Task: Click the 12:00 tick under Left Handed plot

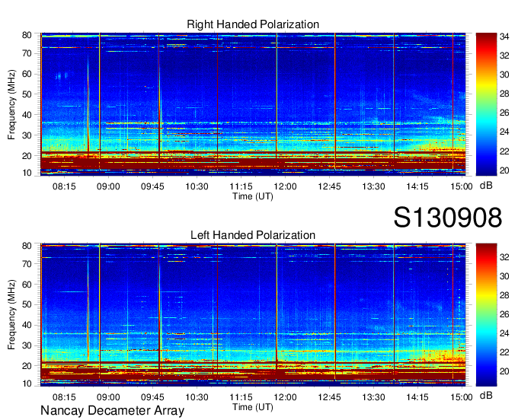Action: pos(286,397)
